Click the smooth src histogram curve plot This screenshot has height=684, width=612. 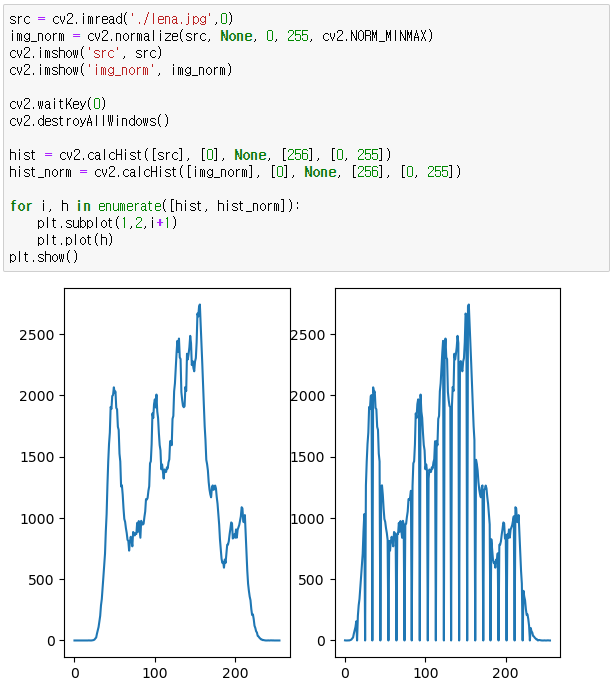tap(177, 472)
